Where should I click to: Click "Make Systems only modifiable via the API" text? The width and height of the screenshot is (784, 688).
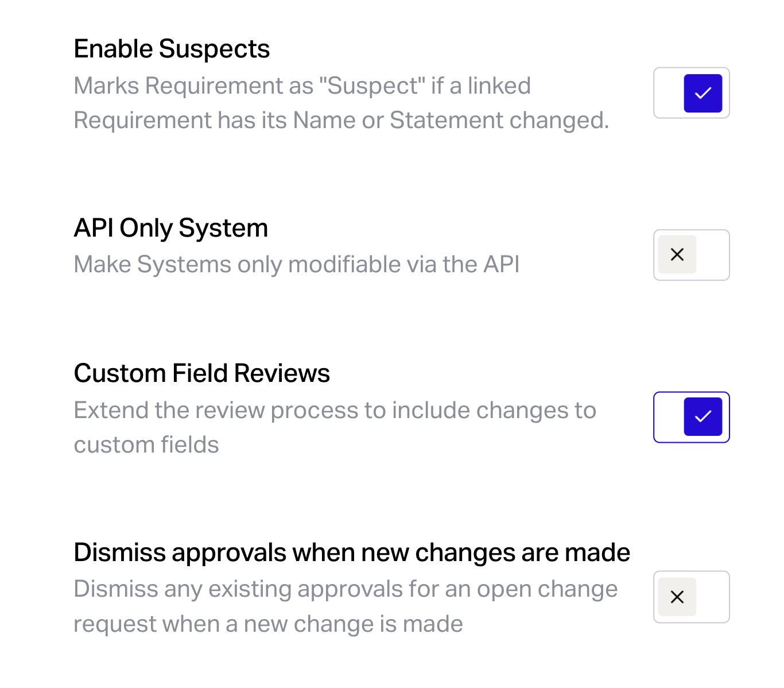[x=296, y=265]
